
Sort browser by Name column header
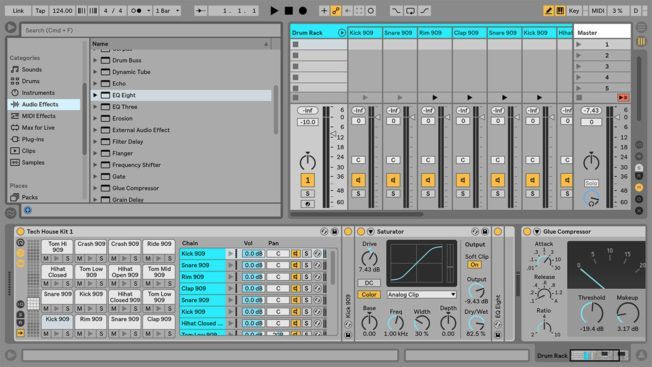pyautogui.click(x=181, y=44)
